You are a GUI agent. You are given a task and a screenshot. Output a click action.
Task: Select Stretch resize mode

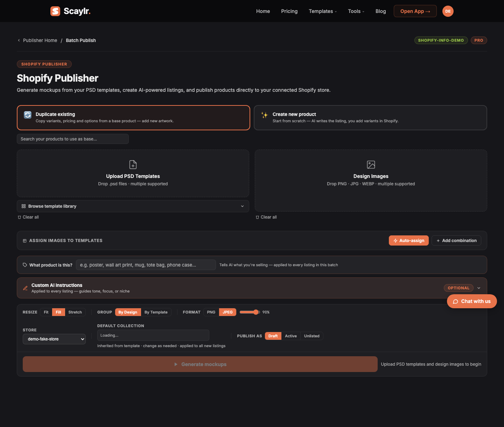[75, 312]
